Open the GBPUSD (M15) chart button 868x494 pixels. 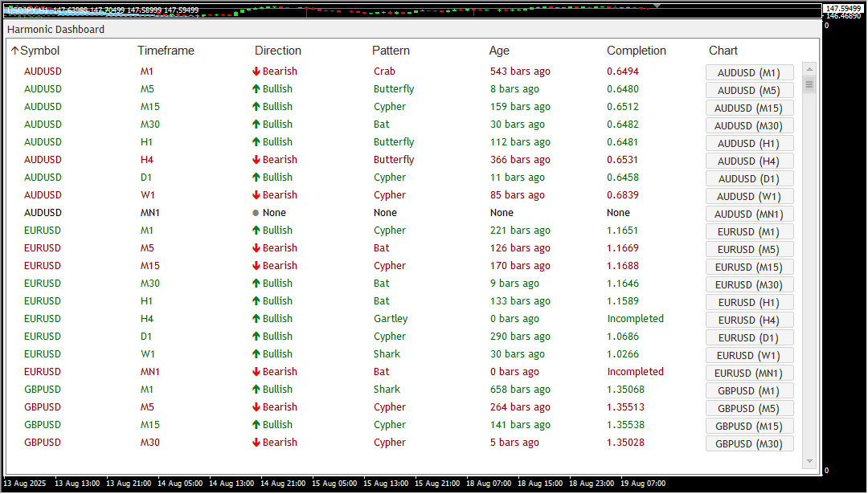pos(750,427)
